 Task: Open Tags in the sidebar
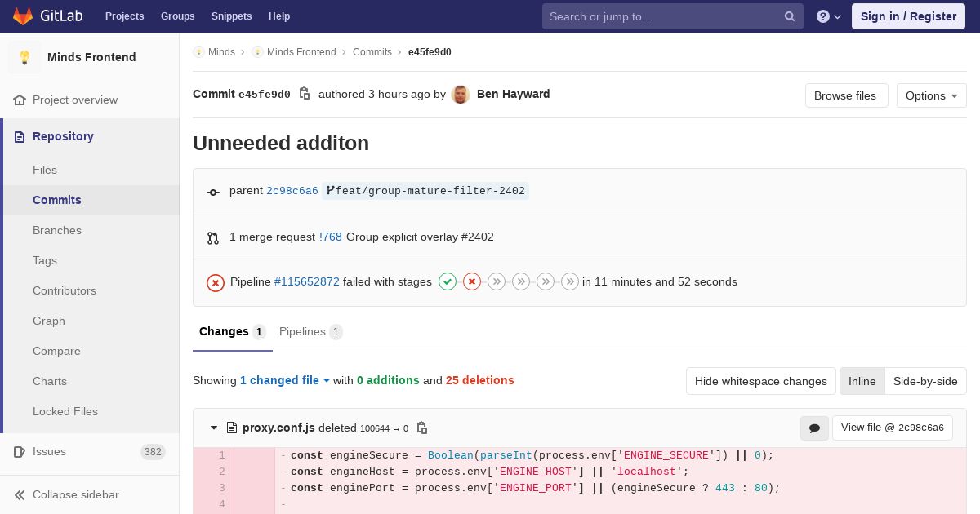45,260
